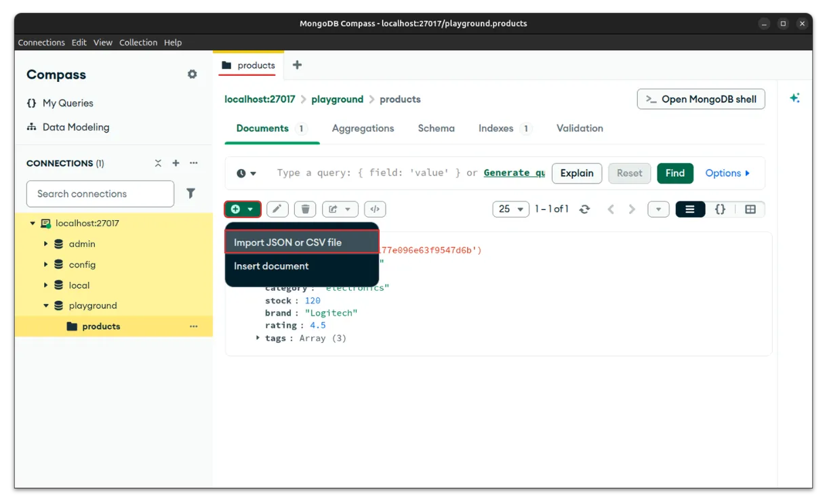Refresh documents with the reload icon
827x504 pixels.
point(584,209)
